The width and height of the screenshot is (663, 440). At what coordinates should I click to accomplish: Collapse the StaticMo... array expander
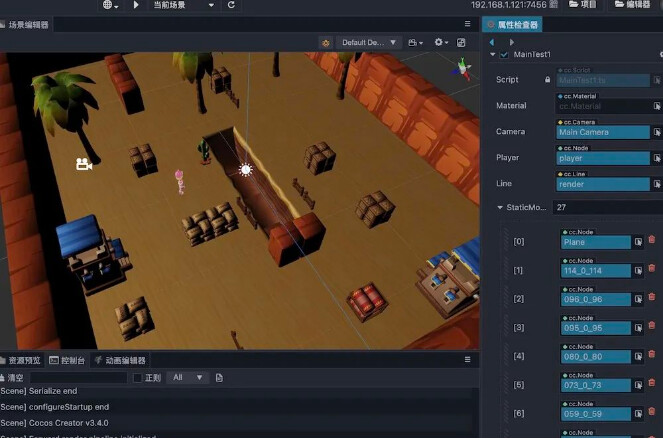[500, 207]
